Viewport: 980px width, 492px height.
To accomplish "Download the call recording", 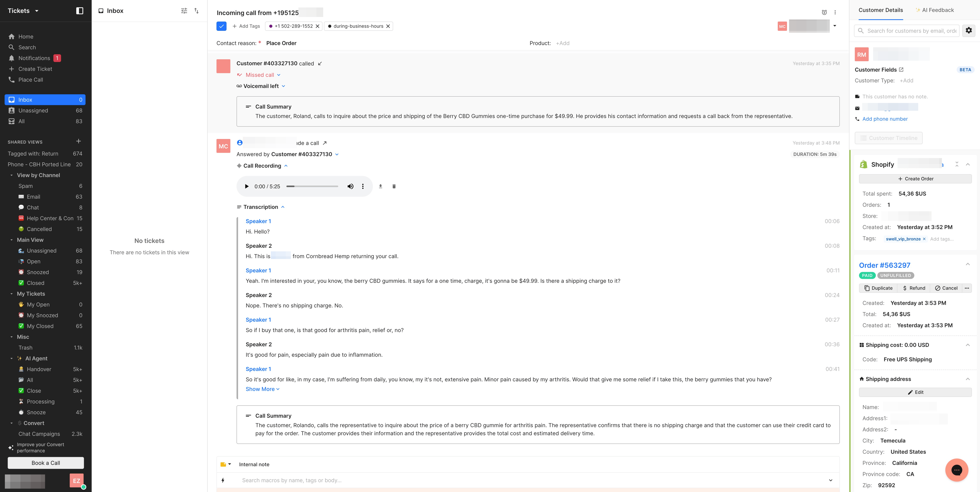I will tap(381, 186).
